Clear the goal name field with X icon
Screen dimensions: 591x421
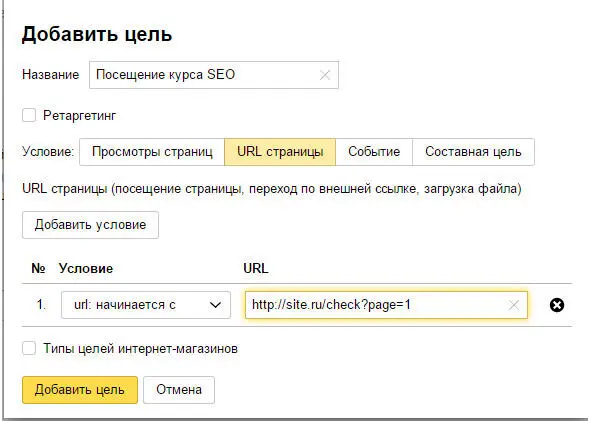[325, 75]
